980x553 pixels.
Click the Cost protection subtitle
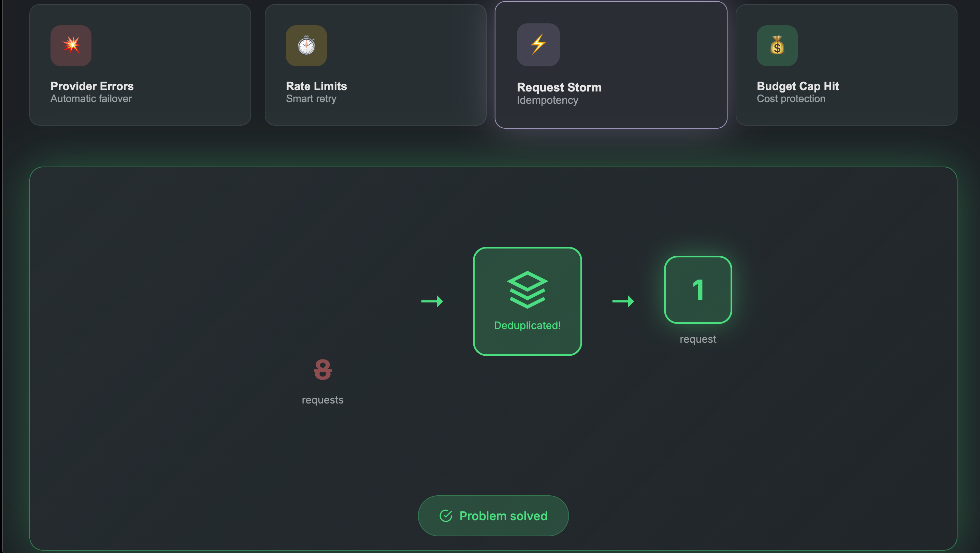click(x=791, y=99)
